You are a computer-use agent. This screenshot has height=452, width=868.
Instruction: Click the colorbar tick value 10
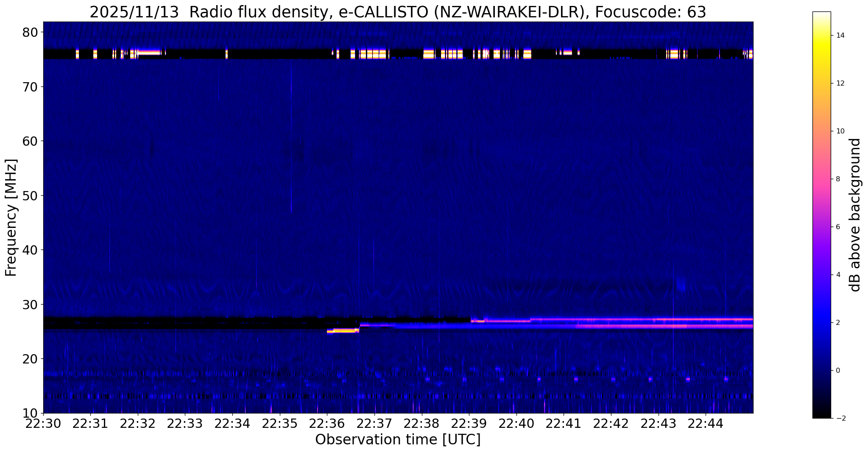tap(840, 131)
